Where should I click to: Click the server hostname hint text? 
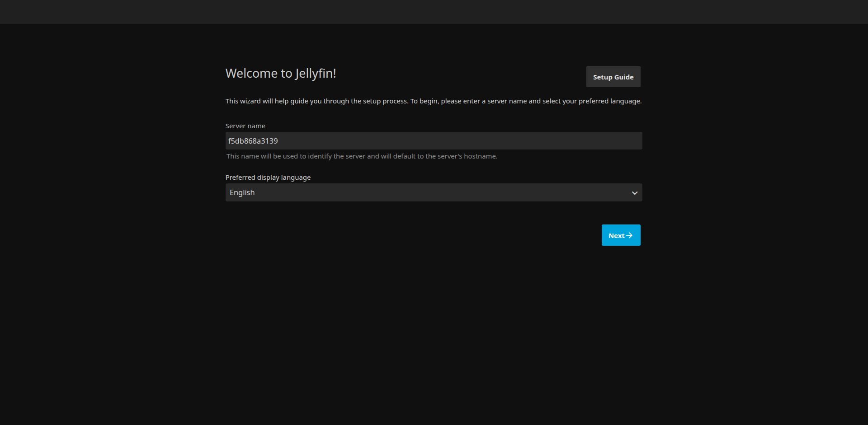(362, 156)
